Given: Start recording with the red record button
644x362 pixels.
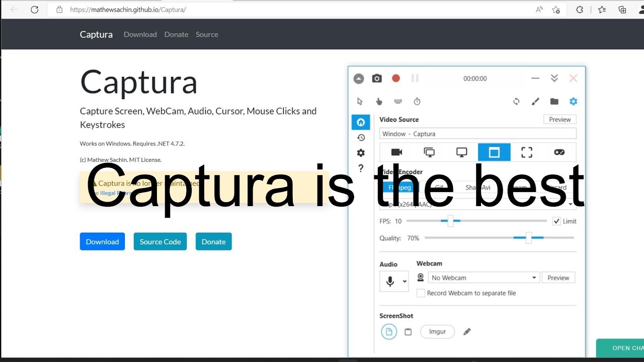Looking at the screenshot, I should point(396,78).
